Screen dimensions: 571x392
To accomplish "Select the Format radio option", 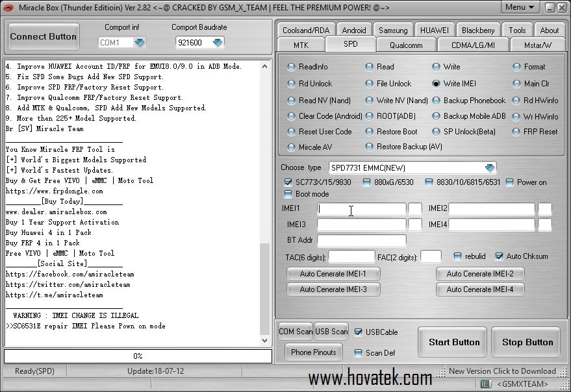I will click(x=529, y=67).
